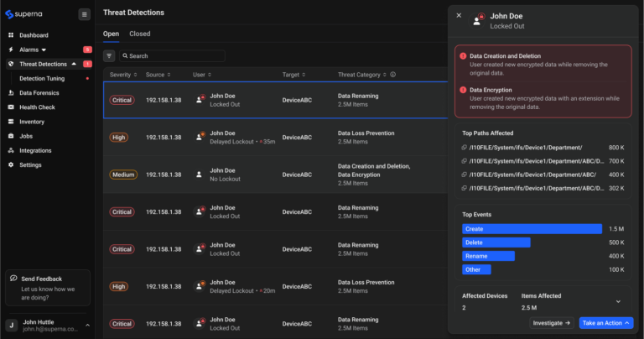Sort by User column

click(x=202, y=75)
